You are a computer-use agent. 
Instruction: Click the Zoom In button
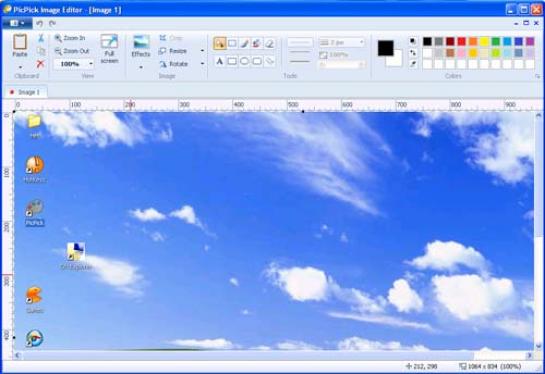click(70, 38)
